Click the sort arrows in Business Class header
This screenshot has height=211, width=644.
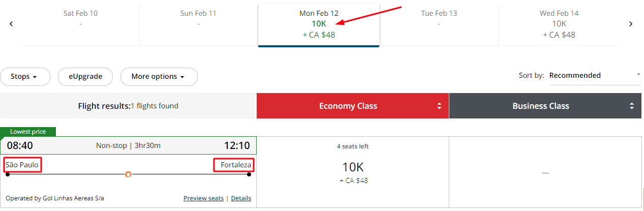[x=632, y=106]
